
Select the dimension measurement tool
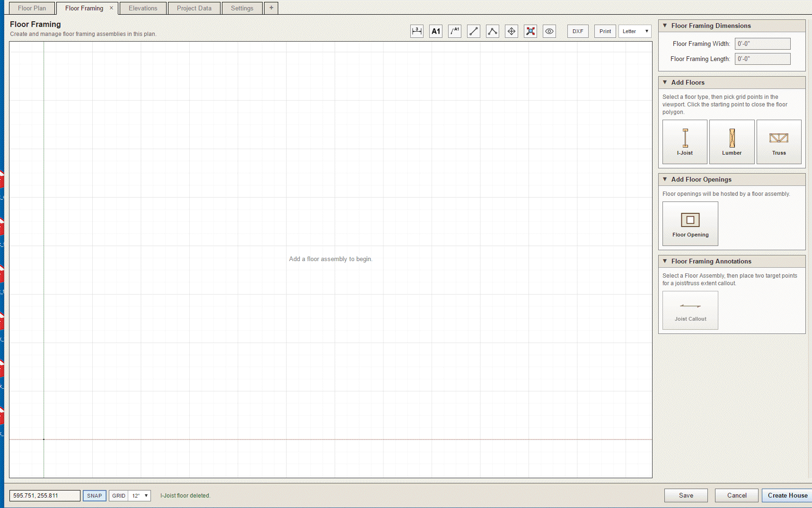[x=417, y=31]
